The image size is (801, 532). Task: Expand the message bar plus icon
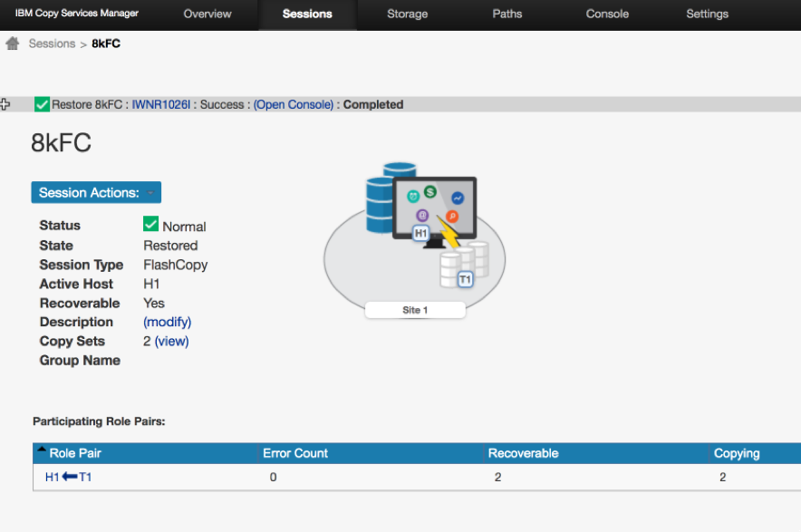[5, 104]
